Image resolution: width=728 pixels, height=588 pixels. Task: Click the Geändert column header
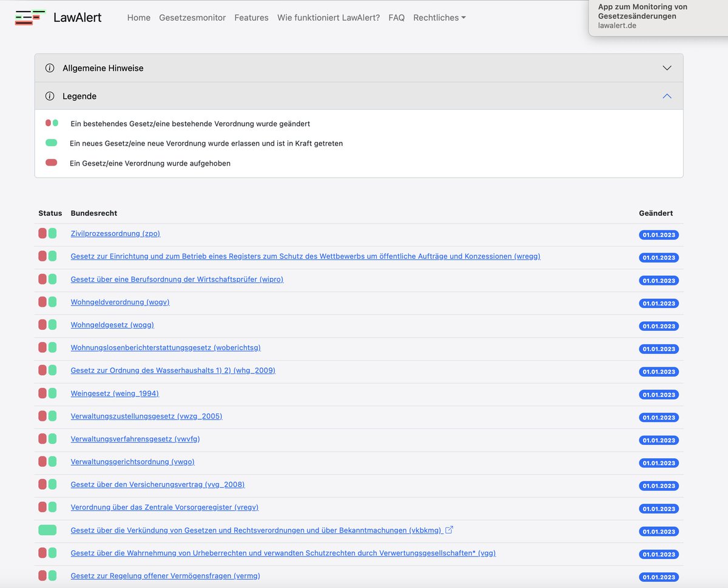(x=656, y=213)
